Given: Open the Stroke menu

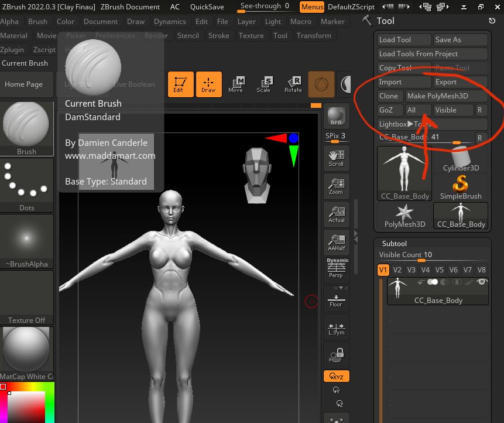Looking at the screenshot, I should pos(218,36).
